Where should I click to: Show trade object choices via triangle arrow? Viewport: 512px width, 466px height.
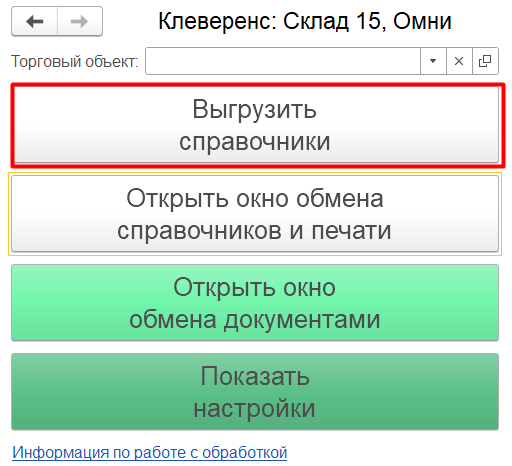[433, 61]
